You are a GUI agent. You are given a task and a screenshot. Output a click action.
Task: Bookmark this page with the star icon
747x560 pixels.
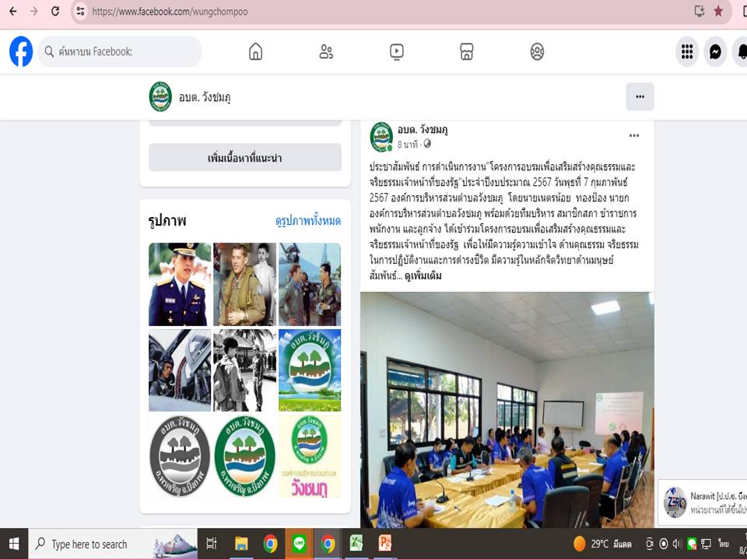point(718,12)
